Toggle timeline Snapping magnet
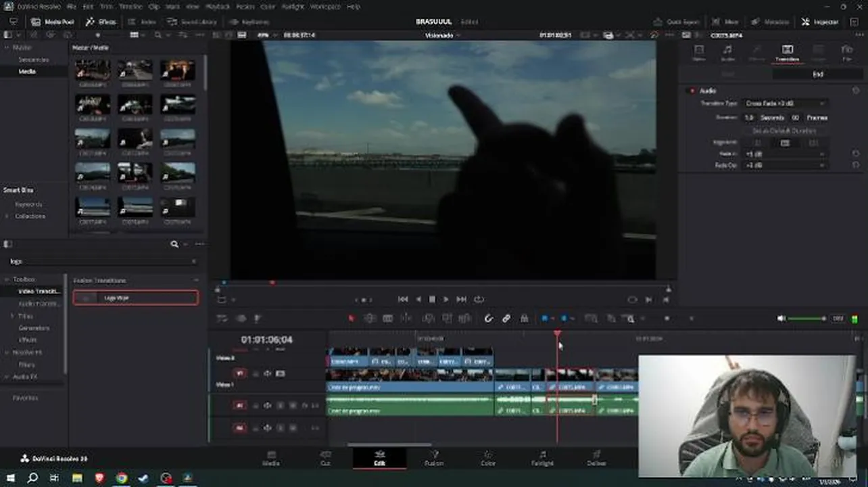The height and width of the screenshot is (487, 868). [x=488, y=319]
